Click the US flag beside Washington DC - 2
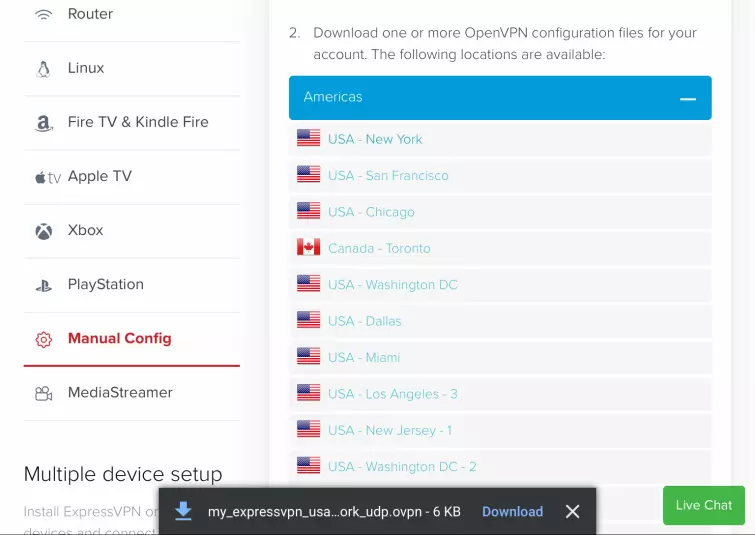The image size is (755, 535). pos(308,466)
